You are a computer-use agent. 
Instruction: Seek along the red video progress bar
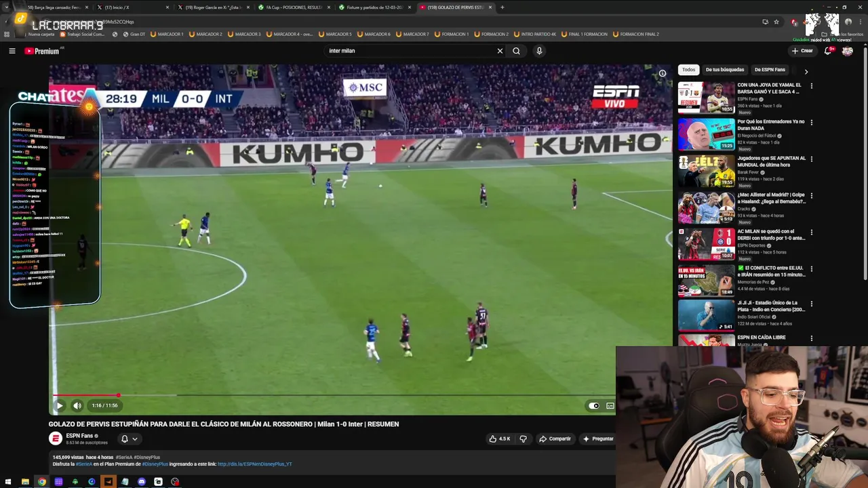(x=85, y=394)
